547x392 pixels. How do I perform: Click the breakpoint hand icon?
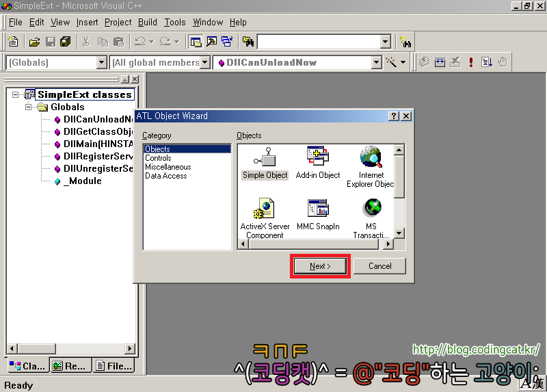(x=503, y=62)
